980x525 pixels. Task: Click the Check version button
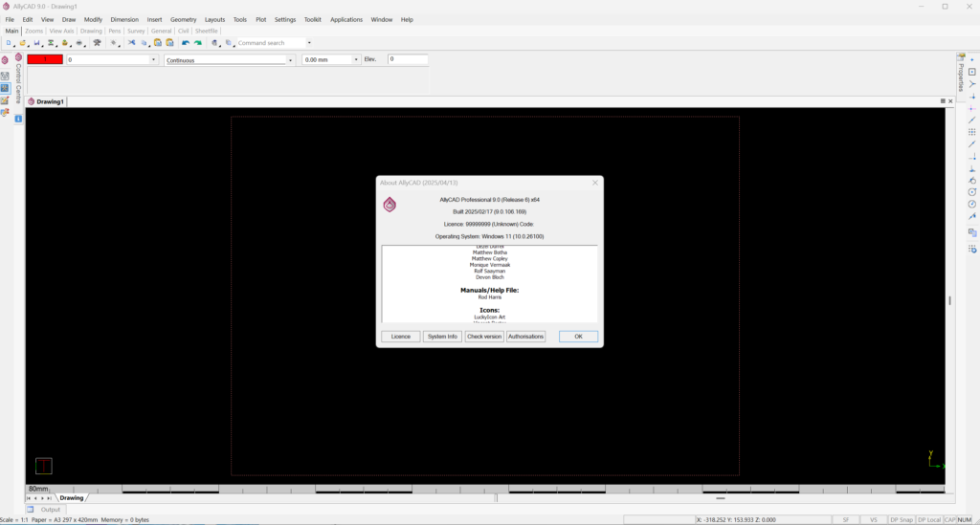coord(483,337)
